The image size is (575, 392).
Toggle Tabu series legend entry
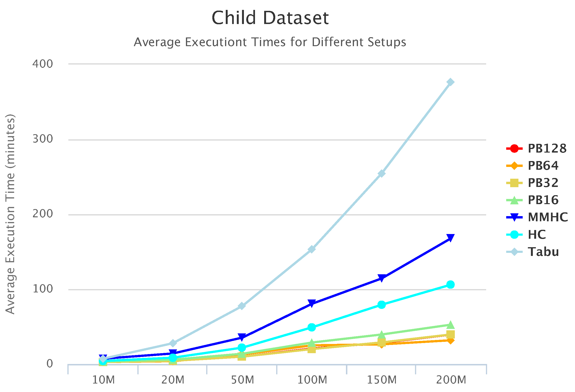click(x=543, y=252)
